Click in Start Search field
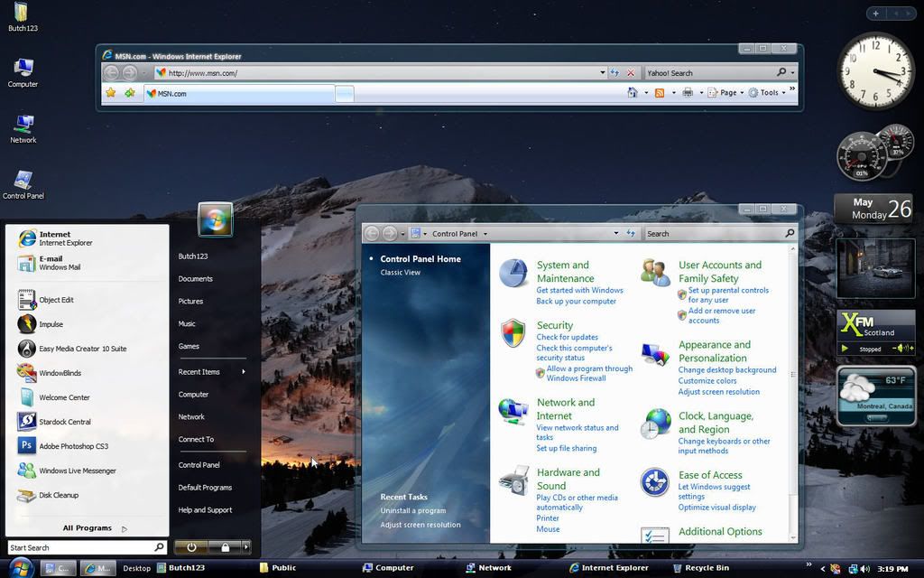 tap(88, 547)
